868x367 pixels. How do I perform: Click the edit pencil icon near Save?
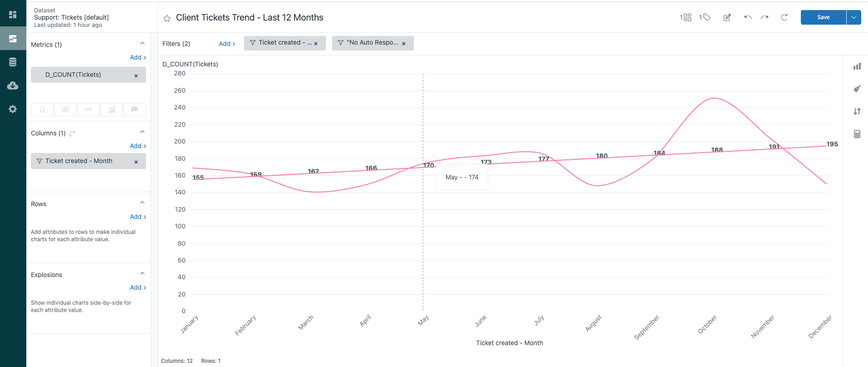pos(726,17)
